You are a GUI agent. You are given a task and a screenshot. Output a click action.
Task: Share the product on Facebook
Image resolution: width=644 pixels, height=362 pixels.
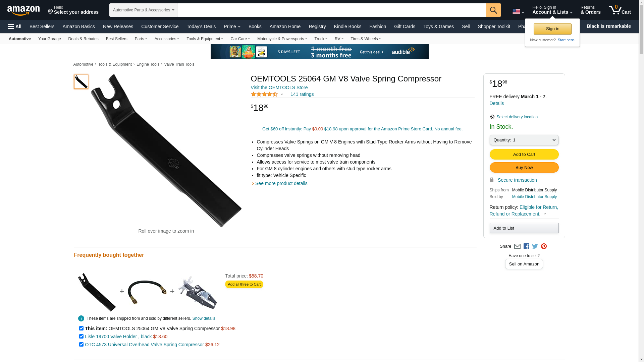point(526,246)
